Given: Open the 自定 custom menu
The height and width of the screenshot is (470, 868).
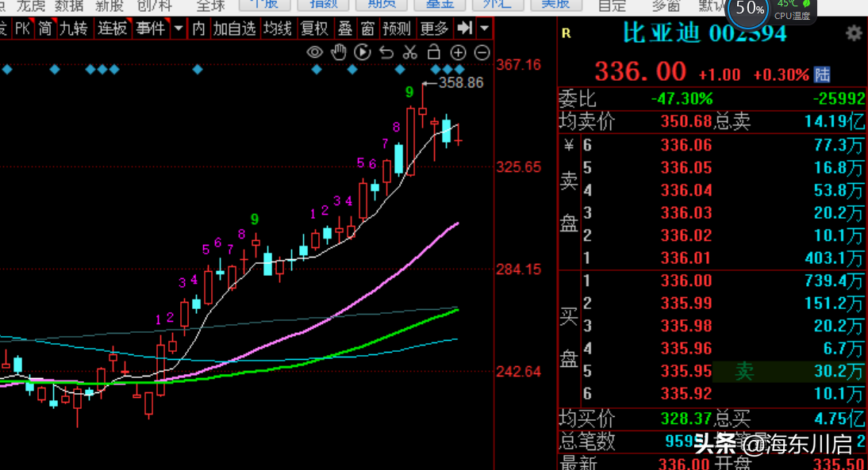Looking at the screenshot, I should tap(612, 5).
